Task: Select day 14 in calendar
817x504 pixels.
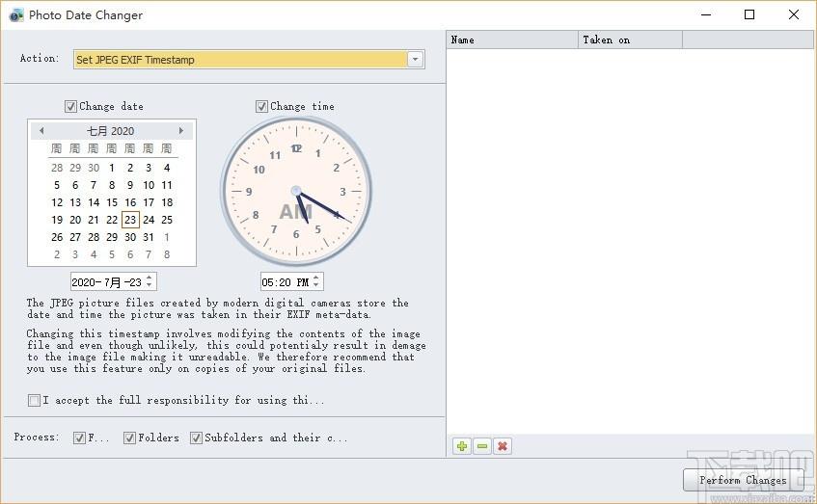Action: point(94,202)
